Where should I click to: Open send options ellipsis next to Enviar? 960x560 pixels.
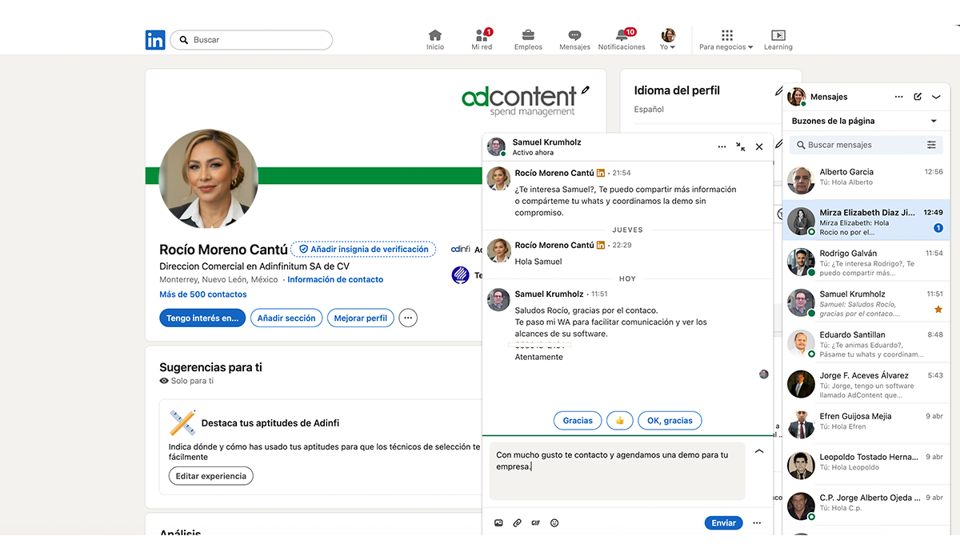[x=757, y=523]
